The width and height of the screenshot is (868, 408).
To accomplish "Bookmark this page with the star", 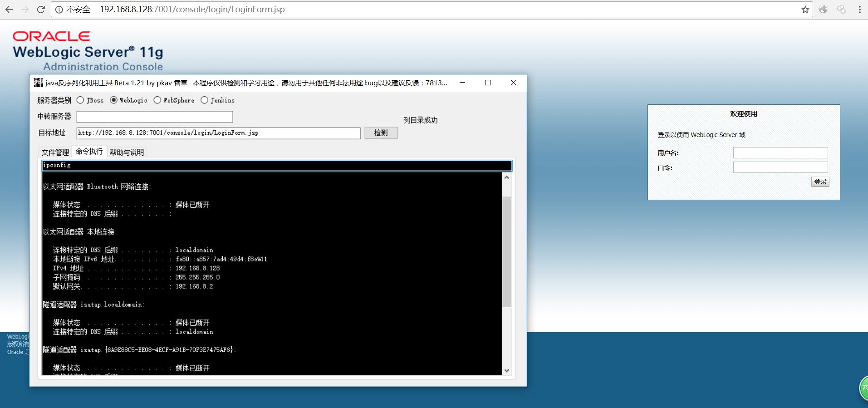I will point(805,10).
